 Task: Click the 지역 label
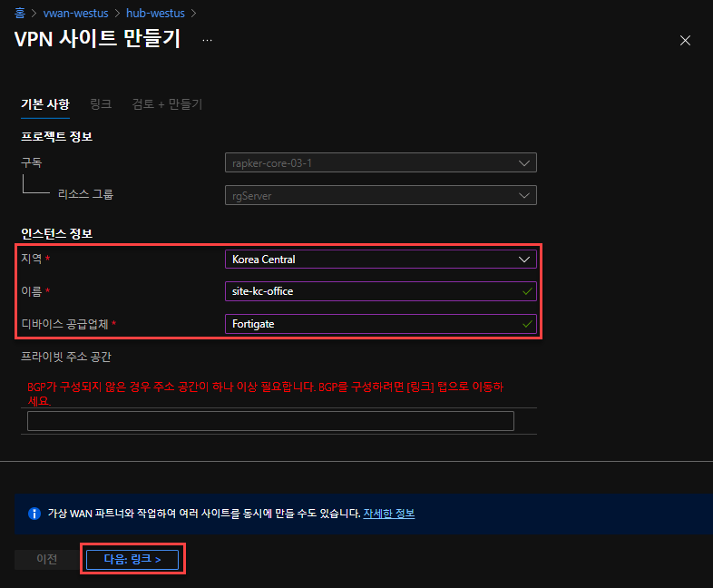point(32,259)
